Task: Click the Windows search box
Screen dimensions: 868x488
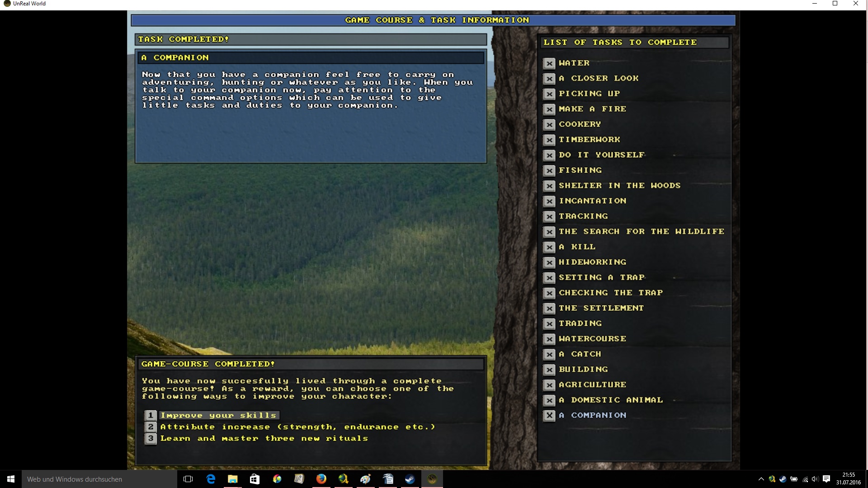Action: pos(99,479)
